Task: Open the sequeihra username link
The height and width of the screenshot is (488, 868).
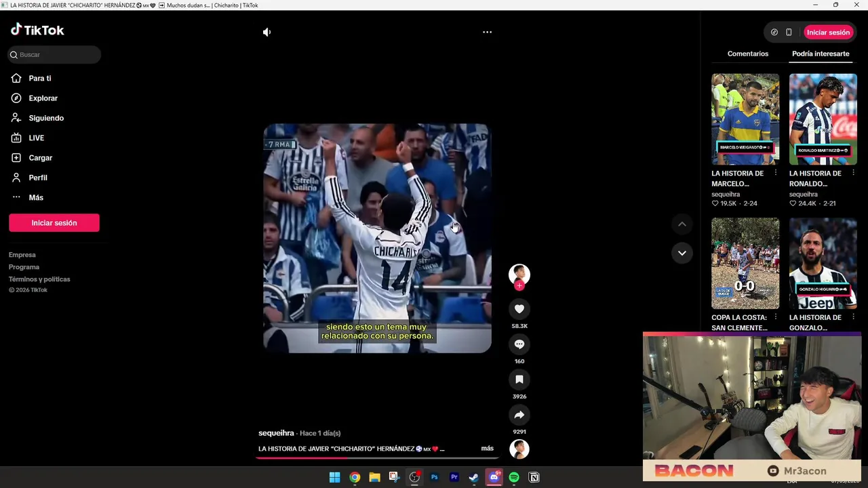Action: pyautogui.click(x=276, y=433)
